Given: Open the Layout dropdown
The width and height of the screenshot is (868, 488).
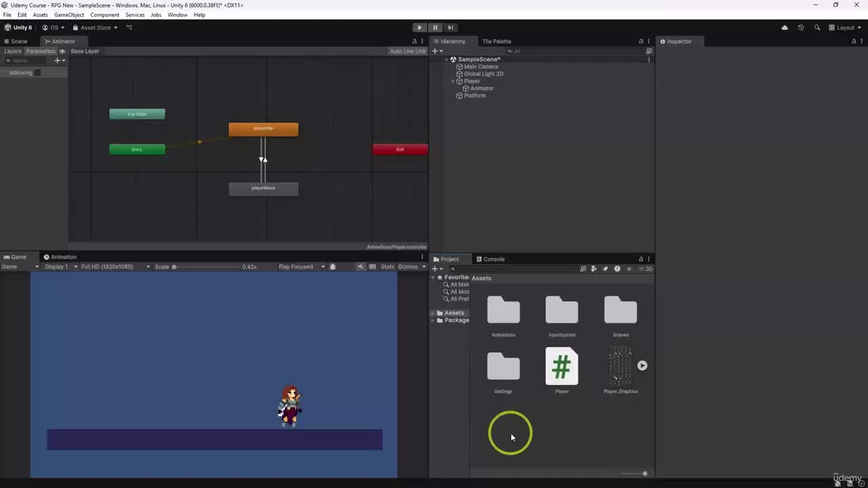Looking at the screenshot, I should click(x=845, y=28).
